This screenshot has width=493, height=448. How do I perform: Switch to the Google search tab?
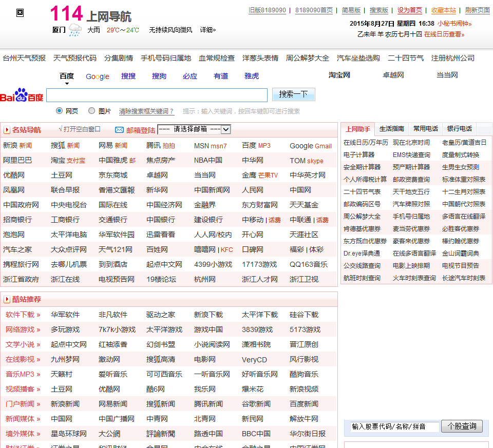[98, 76]
